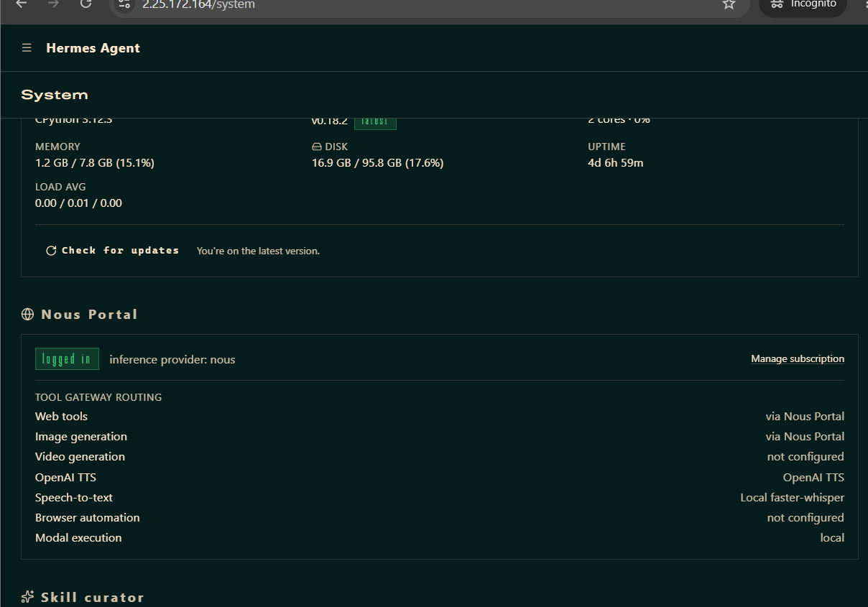
Task: Click the browser back arrow
Action: [21, 4]
